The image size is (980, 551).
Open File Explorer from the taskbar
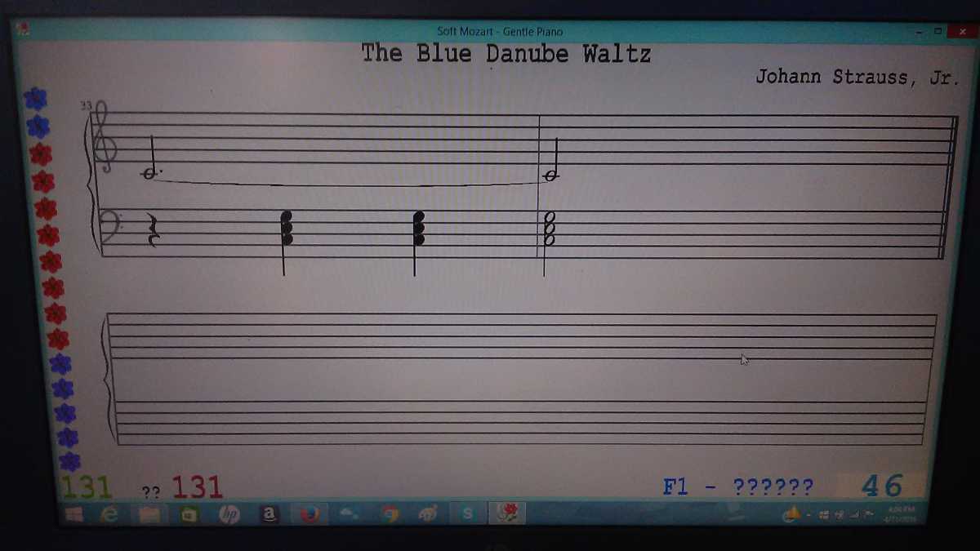point(149,514)
